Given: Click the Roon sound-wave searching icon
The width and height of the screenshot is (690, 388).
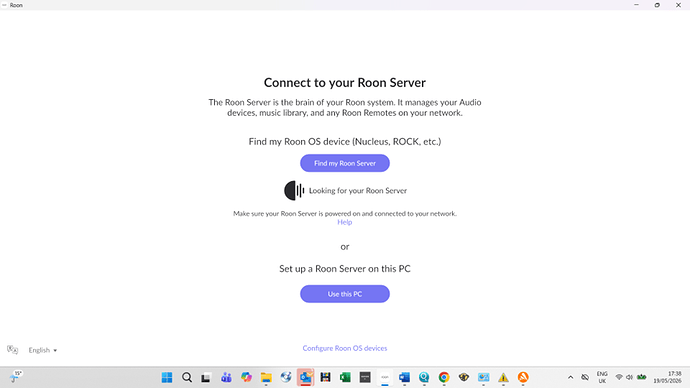Looking at the screenshot, I should pos(294,190).
